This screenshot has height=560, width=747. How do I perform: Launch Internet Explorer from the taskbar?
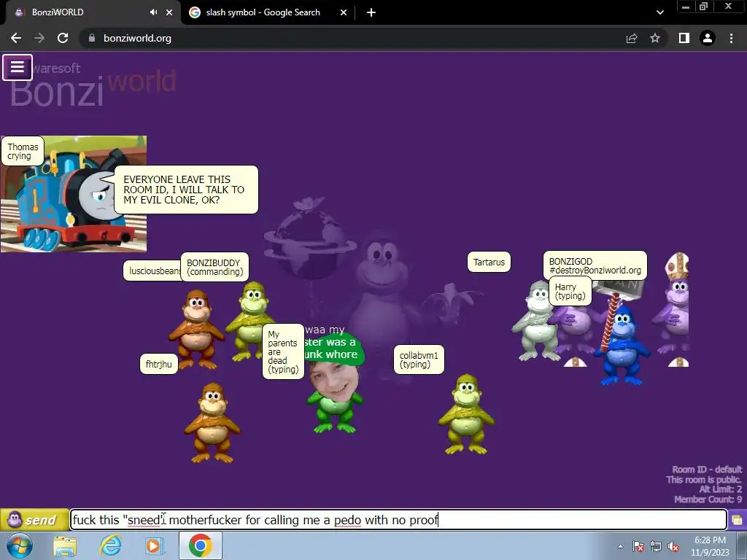[109, 546]
